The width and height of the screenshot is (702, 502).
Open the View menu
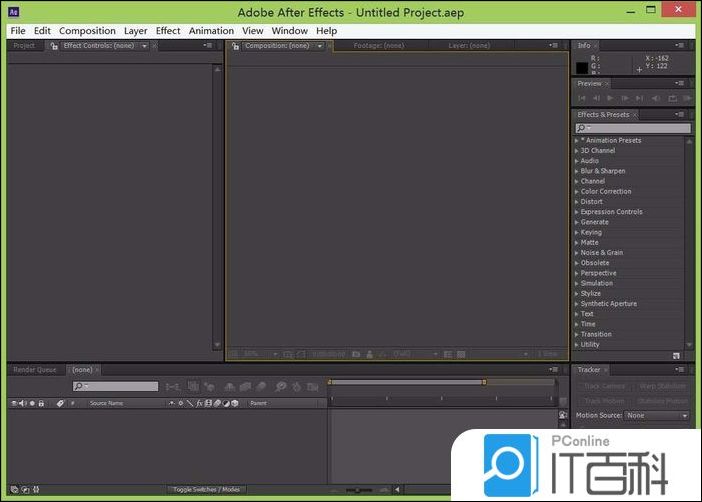click(253, 31)
